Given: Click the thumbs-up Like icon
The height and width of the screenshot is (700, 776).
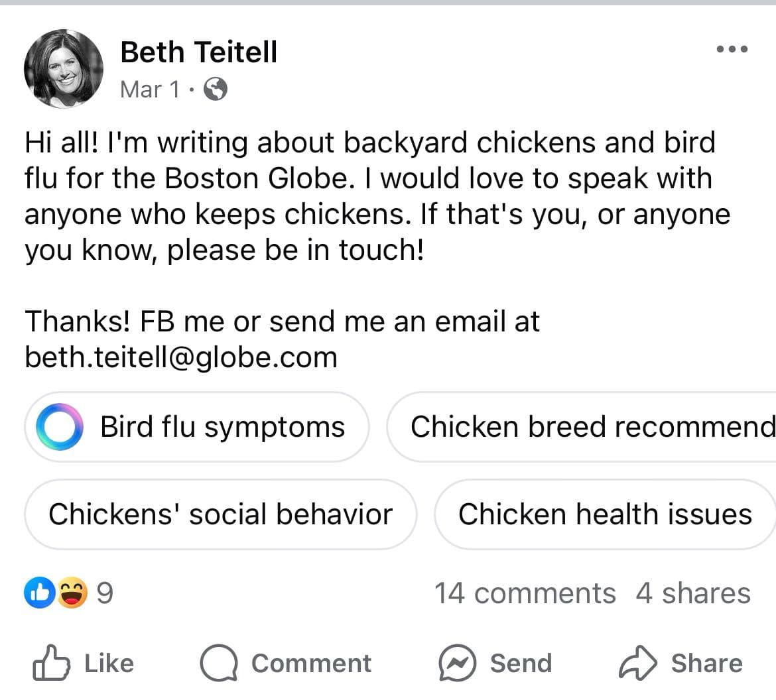Looking at the screenshot, I should pyautogui.click(x=52, y=662).
